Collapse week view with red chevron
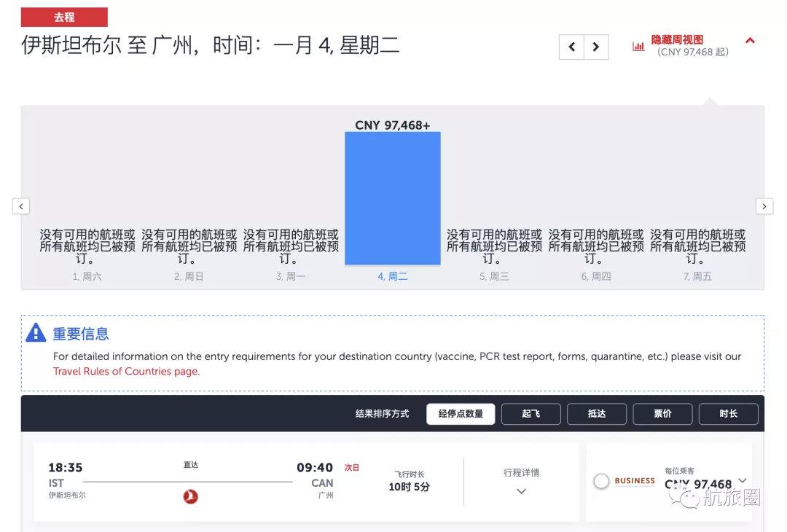The width and height of the screenshot is (787, 532). pos(750,41)
